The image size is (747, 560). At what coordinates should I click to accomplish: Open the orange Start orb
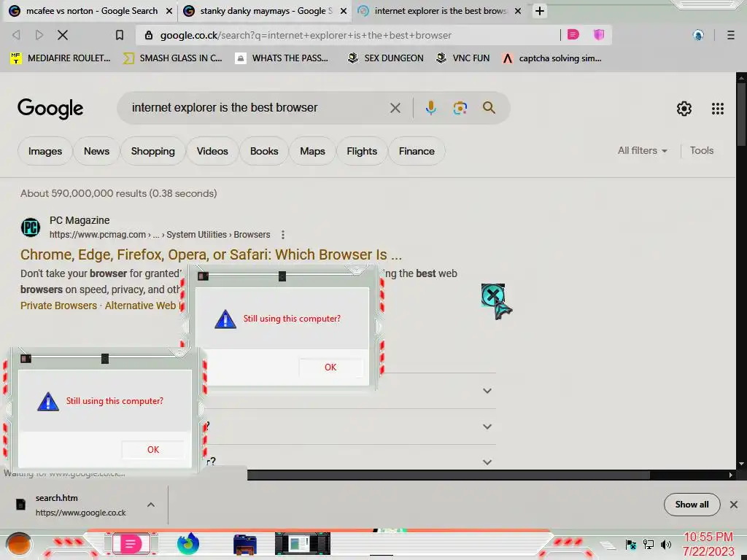pyautogui.click(x=19, y=544)
